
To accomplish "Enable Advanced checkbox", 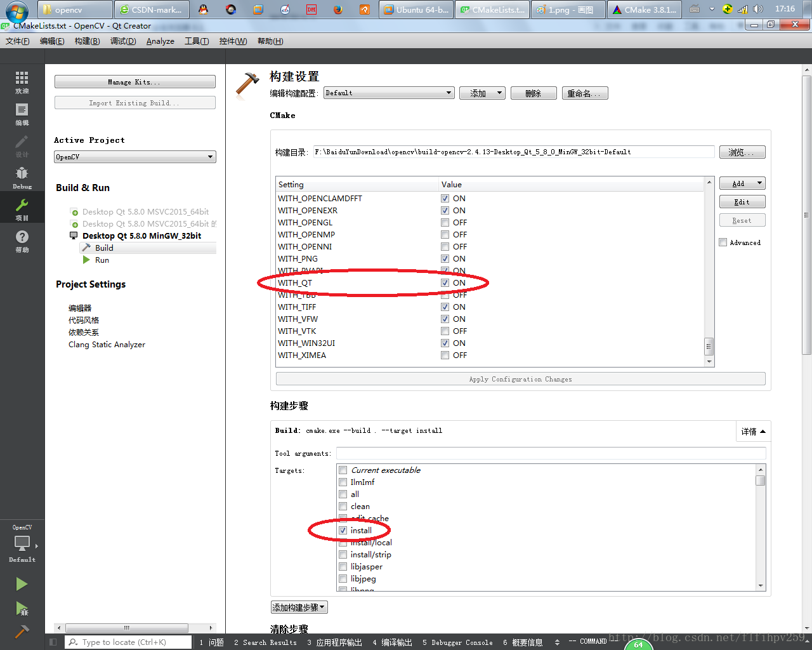I will [723, 242].
